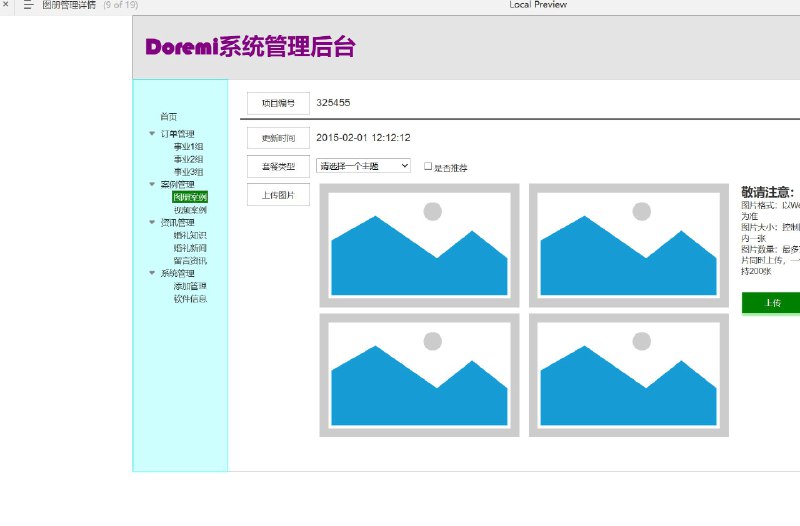Open 婚礼知识 in the sidebar

click(x=190, y=235)
